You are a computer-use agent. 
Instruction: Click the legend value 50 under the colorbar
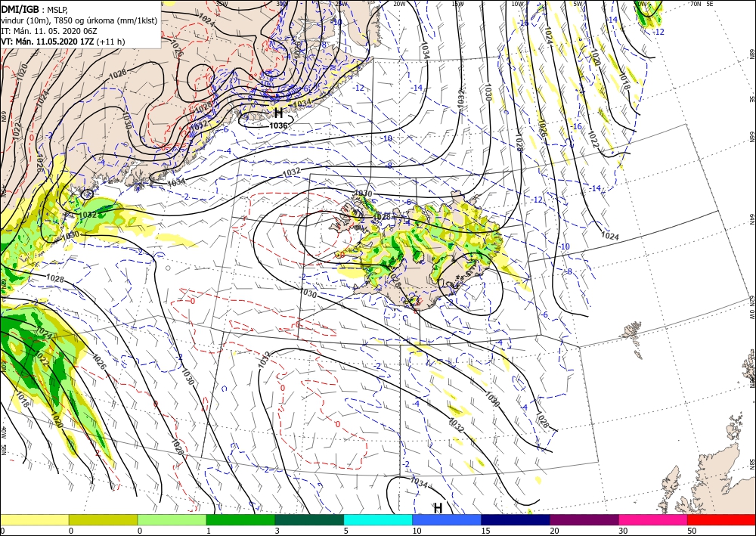(692, 531)
